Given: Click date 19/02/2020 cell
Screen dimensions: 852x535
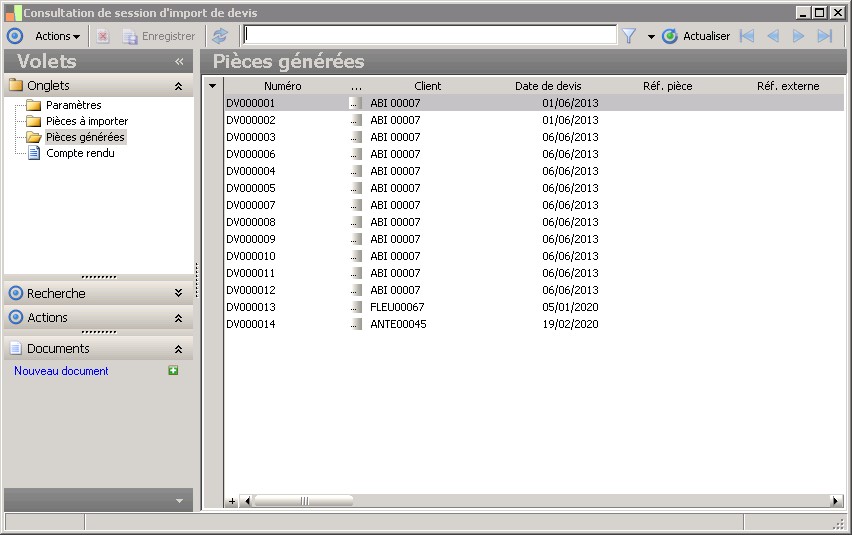Looking at the screenshot, I should click(x=570, y=324).
